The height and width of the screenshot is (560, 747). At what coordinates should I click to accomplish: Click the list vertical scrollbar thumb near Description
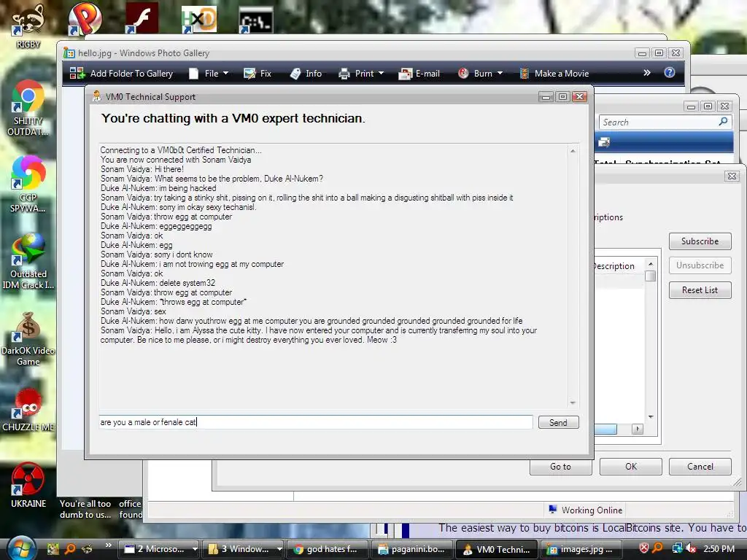(650, 276)
